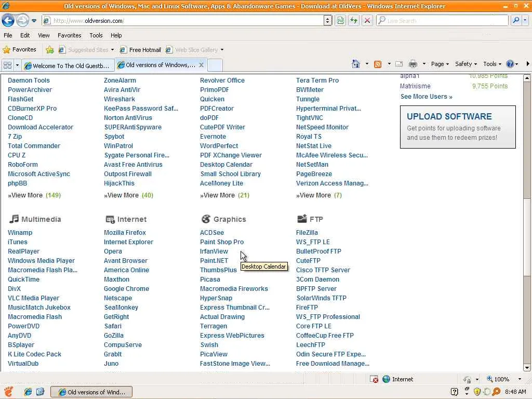This screenshot has width=532, height=399.
Task: Open the Edit menu
Action: tap(25, 35)
